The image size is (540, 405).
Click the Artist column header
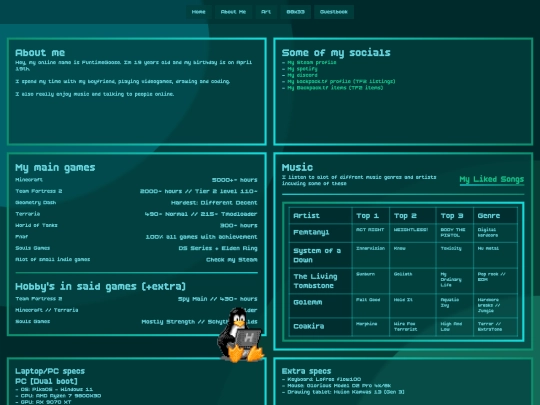pos(321,216)
